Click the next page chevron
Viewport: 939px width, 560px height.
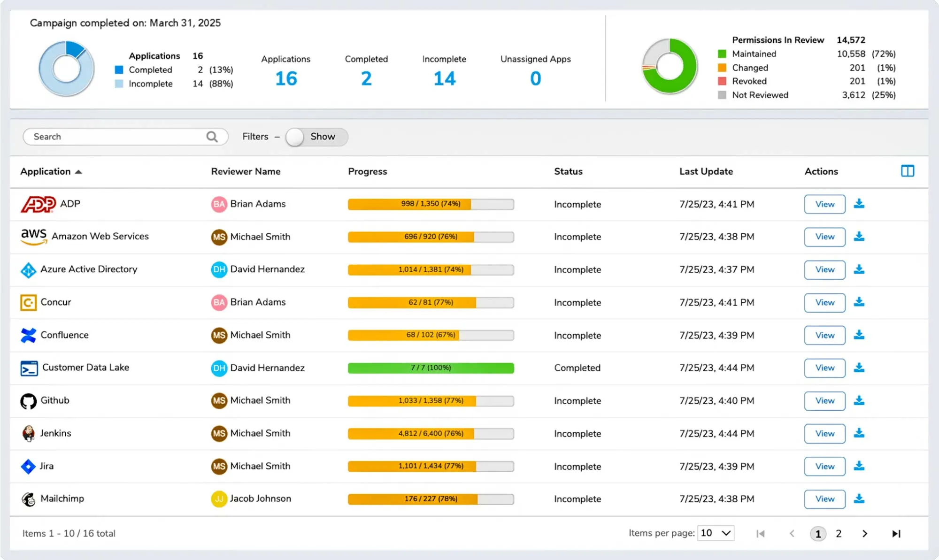tap(864, 534)
